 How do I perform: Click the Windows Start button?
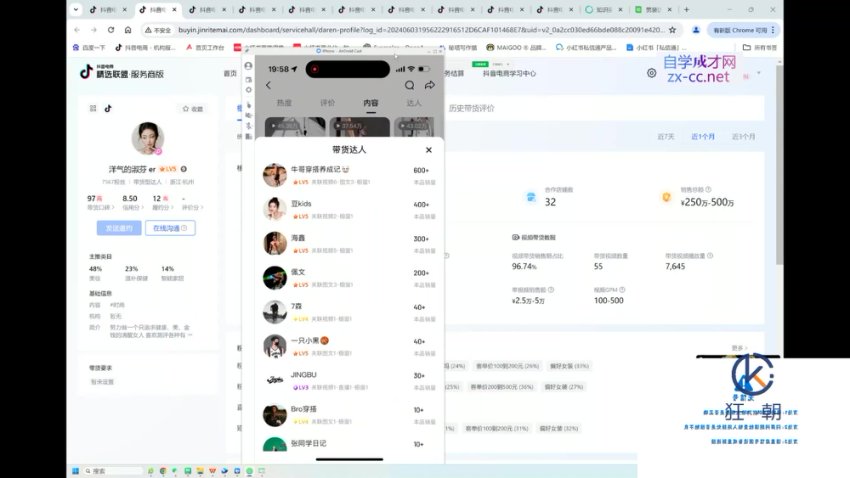[78, 470]
